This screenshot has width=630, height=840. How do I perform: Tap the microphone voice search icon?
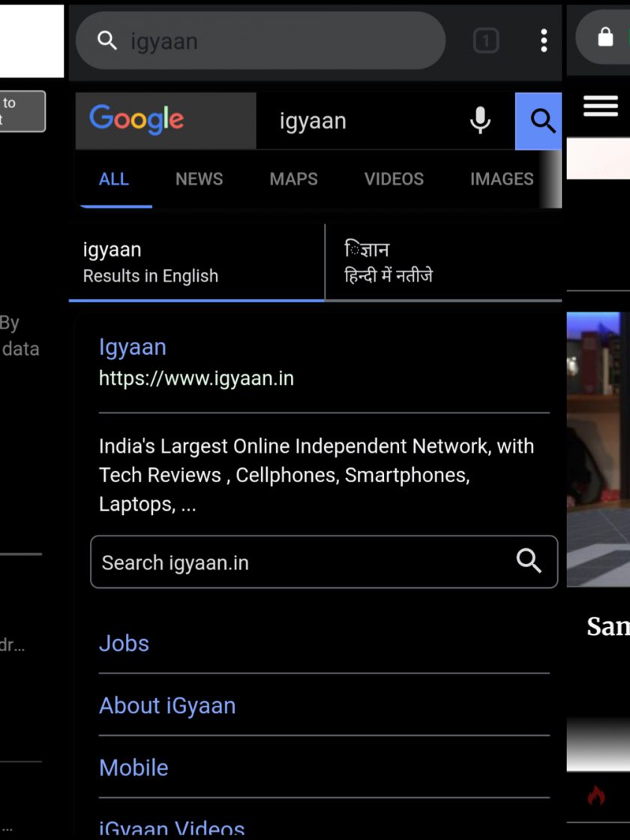(480, 120)
